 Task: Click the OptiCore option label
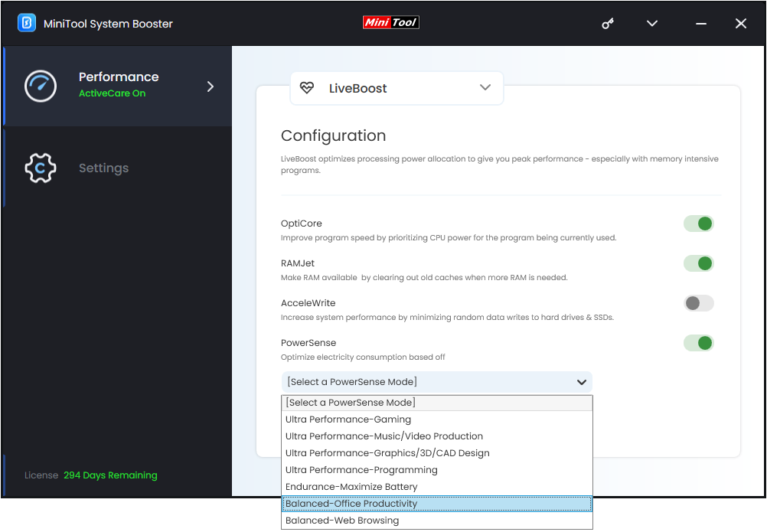302,224
